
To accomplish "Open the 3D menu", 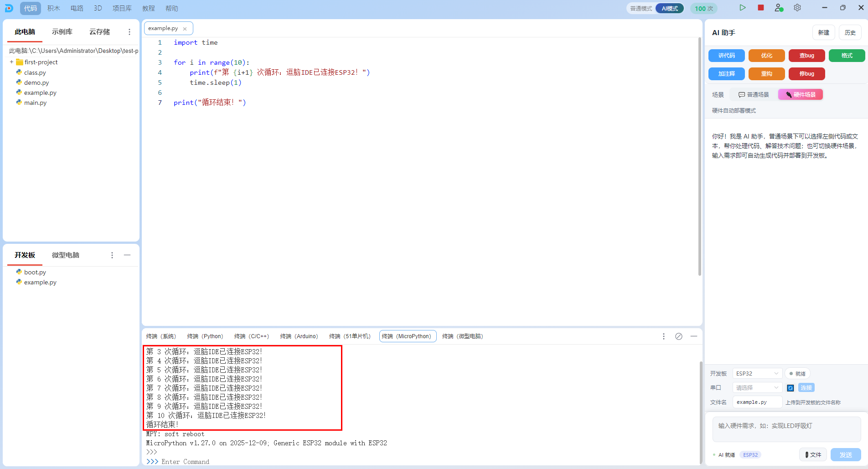I will tap(98, 8).
